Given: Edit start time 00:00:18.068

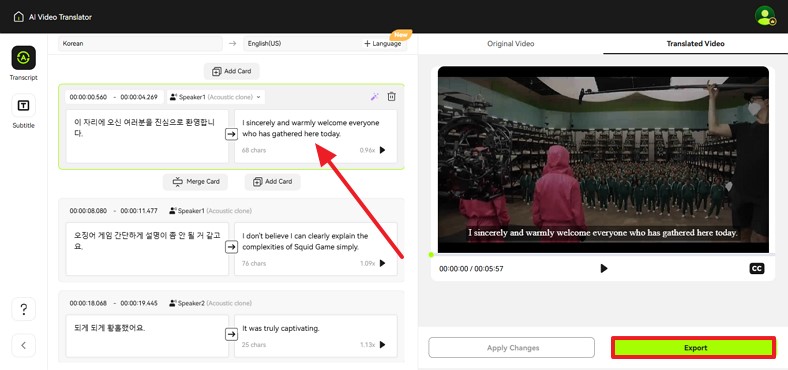Looking at the screenshot, I should [x=88, y=303].
